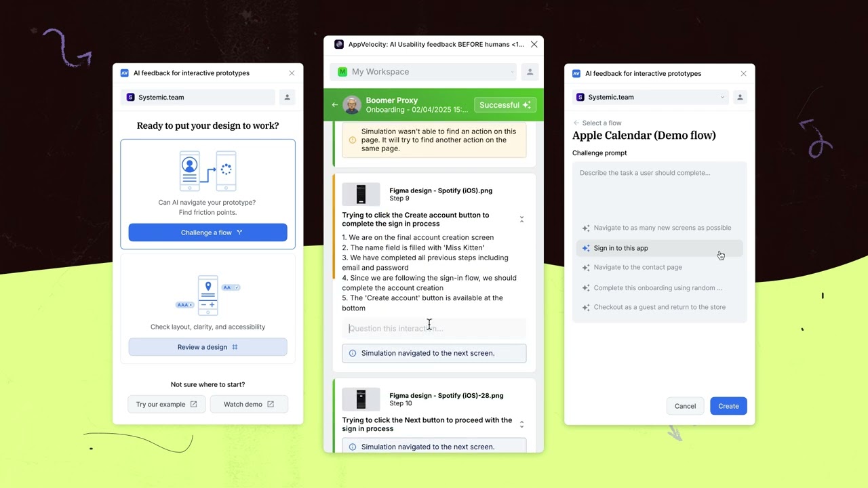Click the profile icon in the left panel

coord(288,98)
